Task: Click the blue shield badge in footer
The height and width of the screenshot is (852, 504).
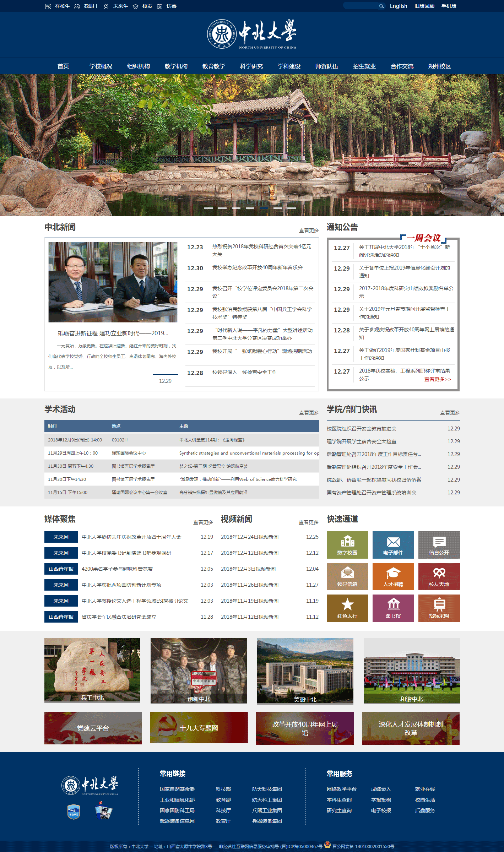Action: (x=74, y=812)
